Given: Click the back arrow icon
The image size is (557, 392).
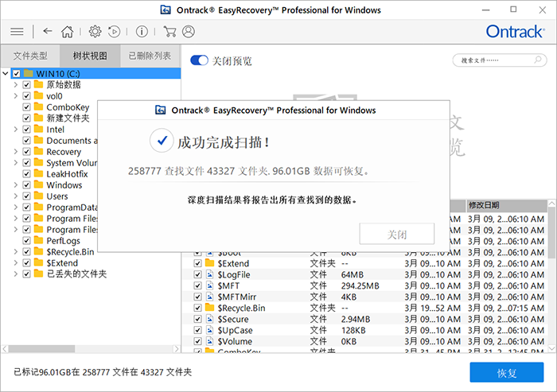Looking at the screenshot, I should [48, 32].
